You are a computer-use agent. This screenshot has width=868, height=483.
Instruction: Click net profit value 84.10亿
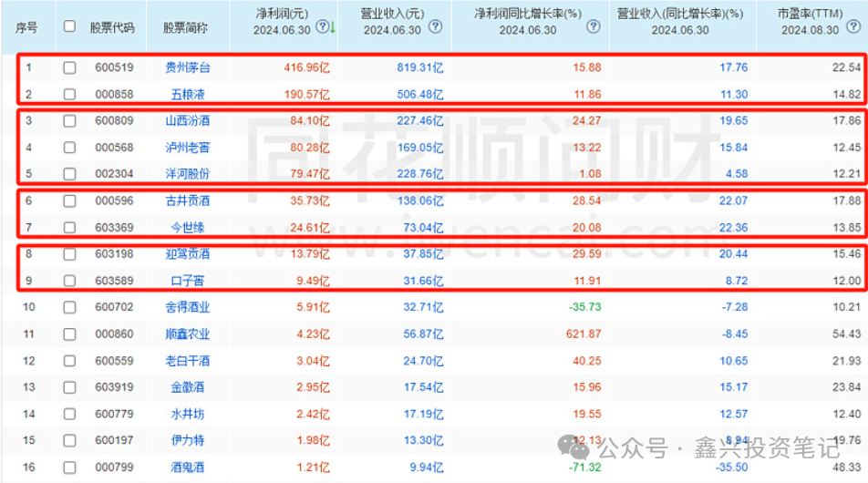pos(310,120)
